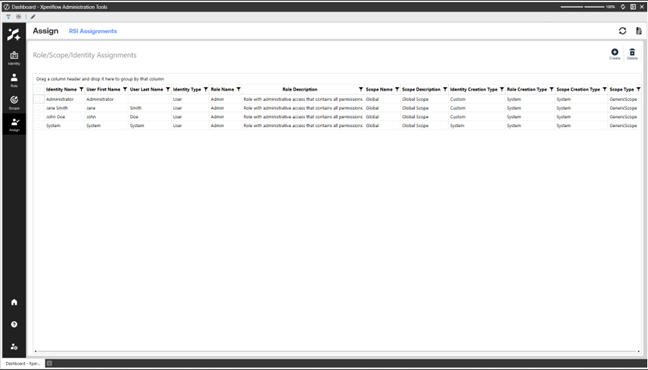The height and width of the screenshot is (370, 648).
Task: Check the John Doe row checkbox
Action: pyautogui.click(x=38, y=117)
